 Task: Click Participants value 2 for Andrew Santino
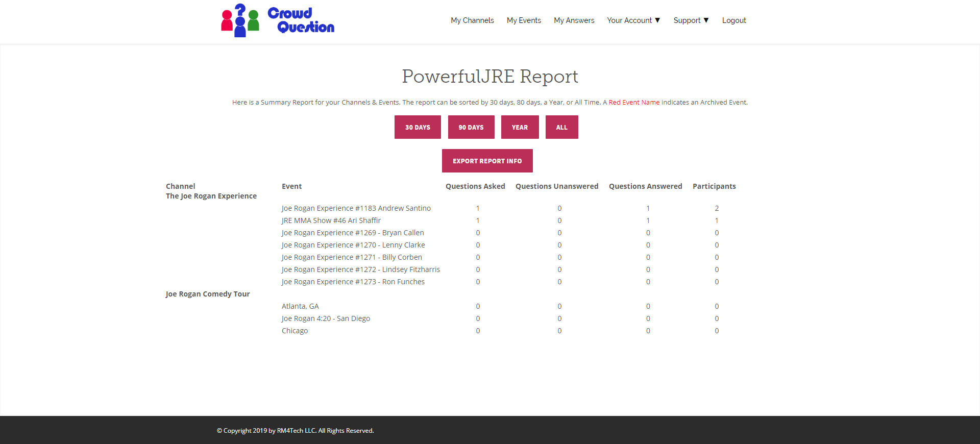(x=717, y=208)
